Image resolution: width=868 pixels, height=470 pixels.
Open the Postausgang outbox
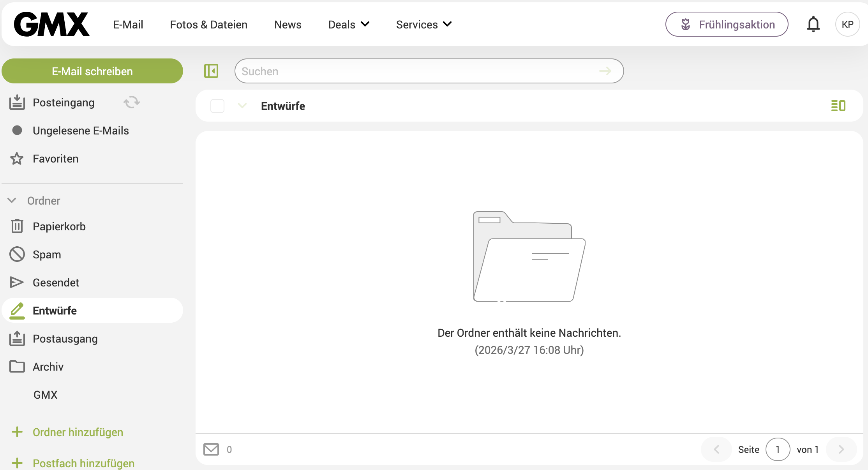point(65,339)
